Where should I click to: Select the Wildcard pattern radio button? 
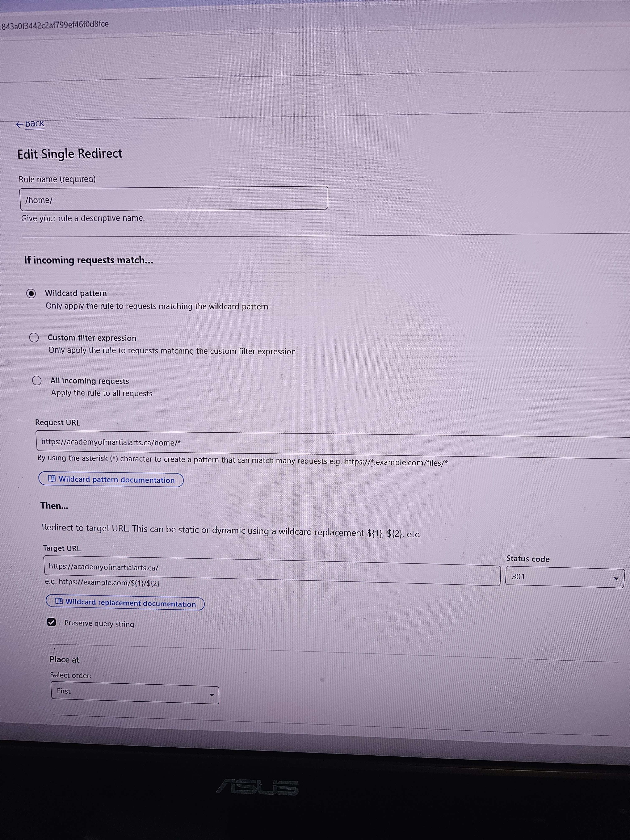[31, 294]
